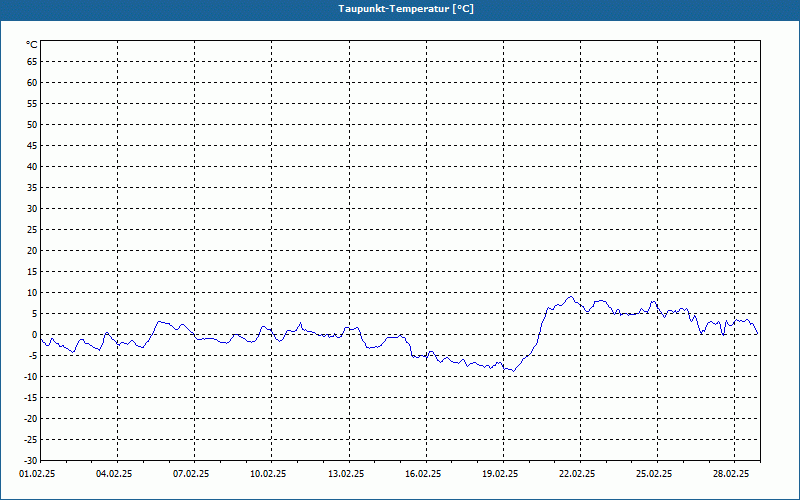Click the date label '13.02.25'
Image resolution: width=800 pixels, height=500 pixels.
pos(346,474)
